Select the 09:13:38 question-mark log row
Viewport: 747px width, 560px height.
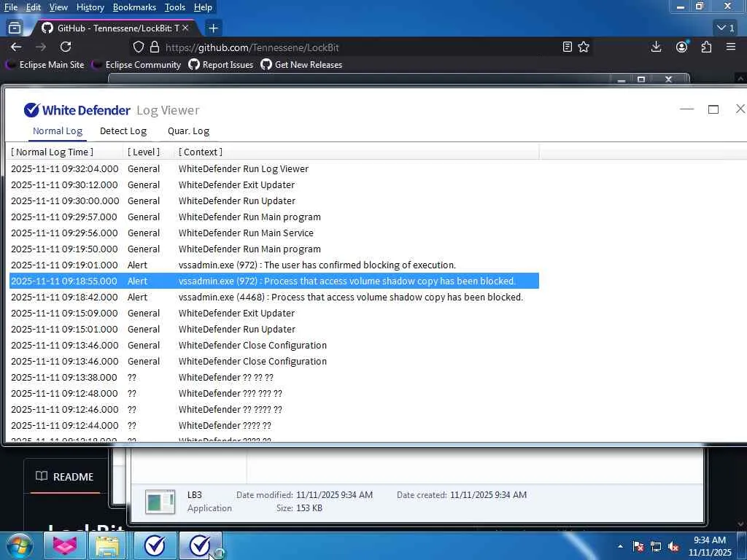[x=274, y=377]
